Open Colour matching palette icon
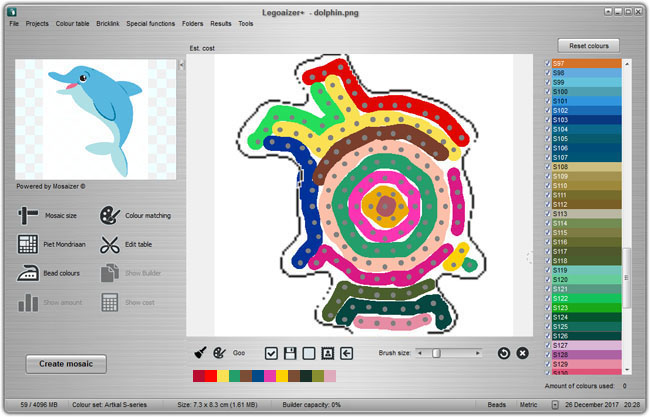This screenshot has width=650, height=417. tap(109, 215)
